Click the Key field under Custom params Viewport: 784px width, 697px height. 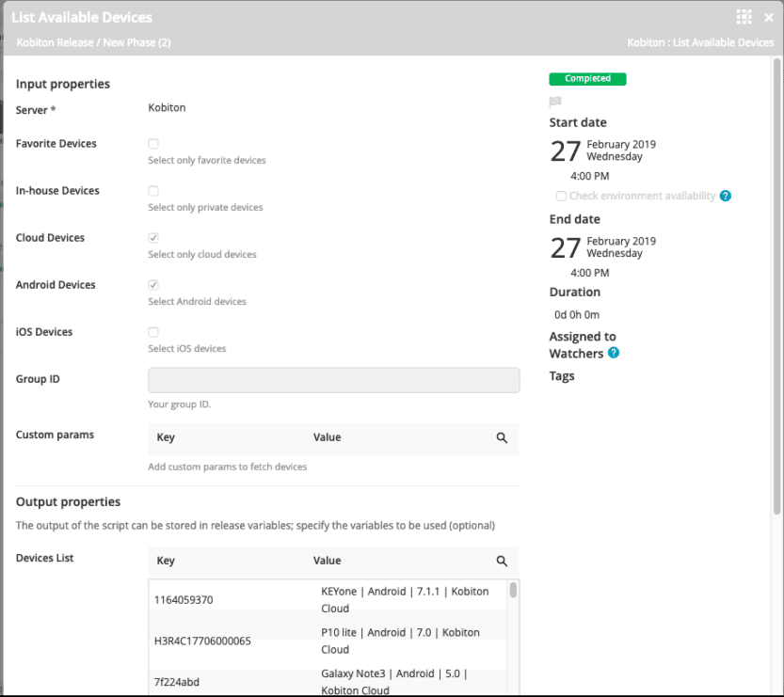(x=226, y=437)
